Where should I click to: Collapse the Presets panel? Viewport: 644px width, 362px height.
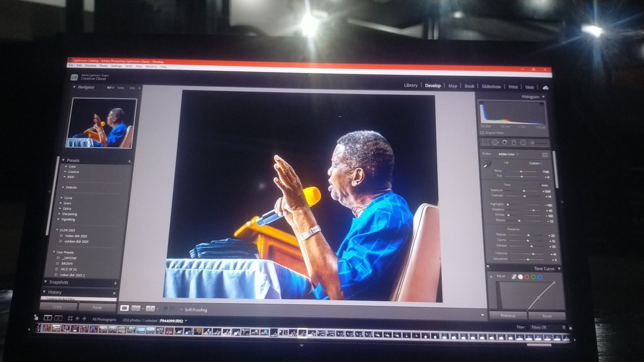pyautogui.click(x=63, y=160)
